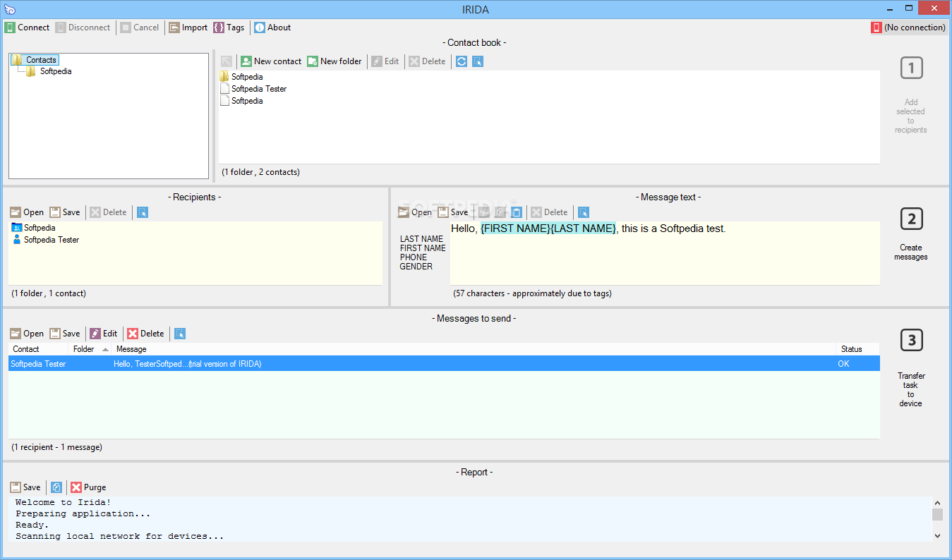952x560 pixels.
Task: Insert the LAST NAME tag
Action: tap(421, 239)
